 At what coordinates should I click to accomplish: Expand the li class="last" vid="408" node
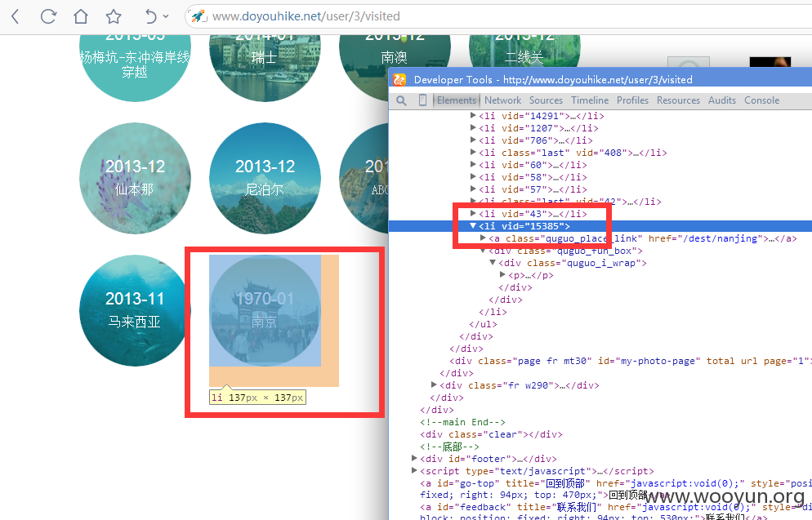[x=473, y=153]
